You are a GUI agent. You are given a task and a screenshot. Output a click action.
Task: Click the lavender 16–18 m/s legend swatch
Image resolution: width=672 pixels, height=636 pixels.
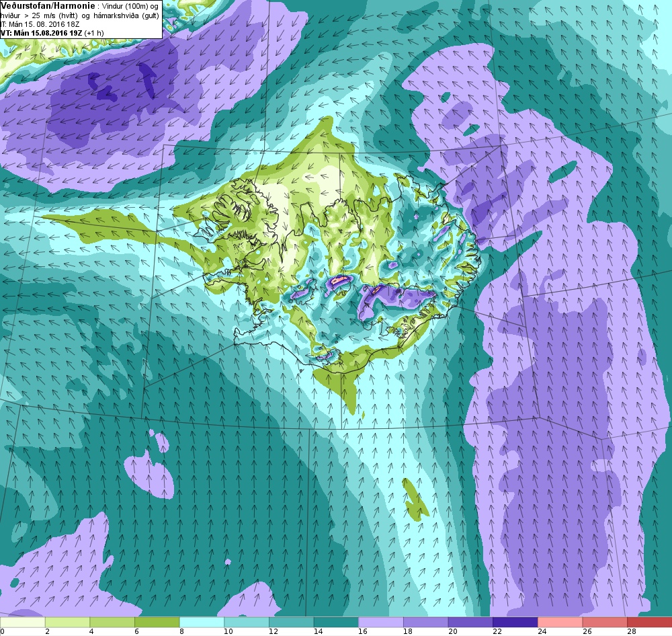tap(380, 622)
